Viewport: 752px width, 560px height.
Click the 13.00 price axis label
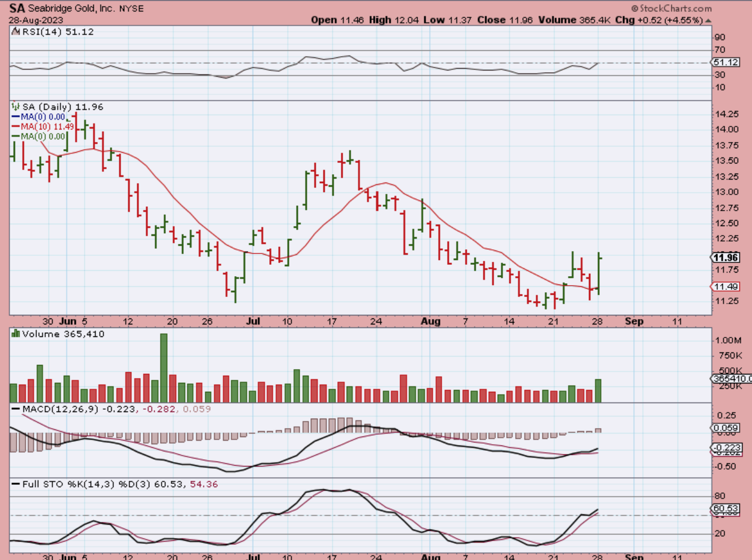[x=726, y=192]
